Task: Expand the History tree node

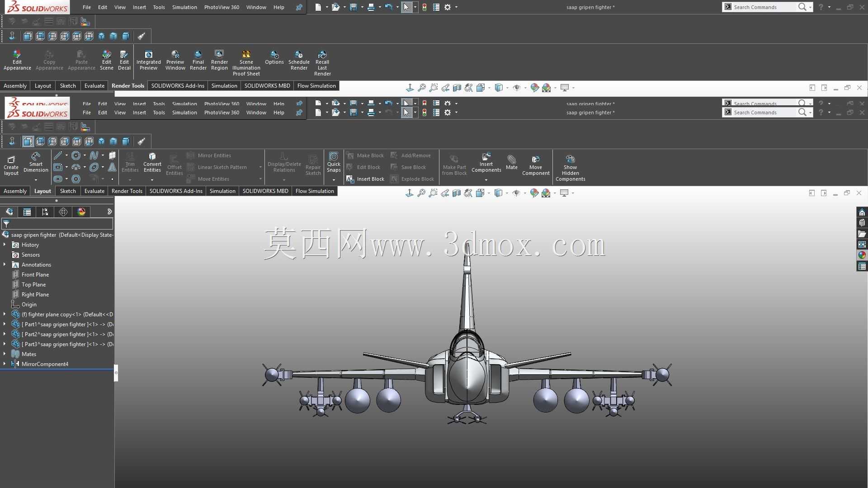Action: coord(5,245)
